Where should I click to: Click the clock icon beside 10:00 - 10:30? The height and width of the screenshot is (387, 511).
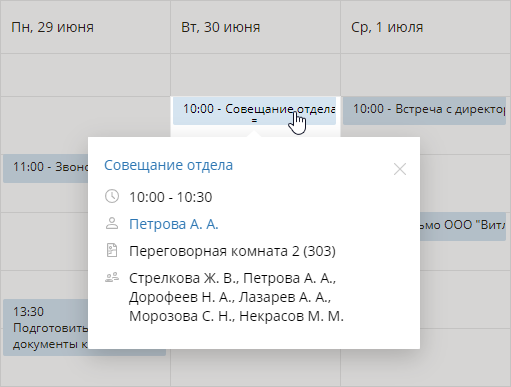(112, 196)
